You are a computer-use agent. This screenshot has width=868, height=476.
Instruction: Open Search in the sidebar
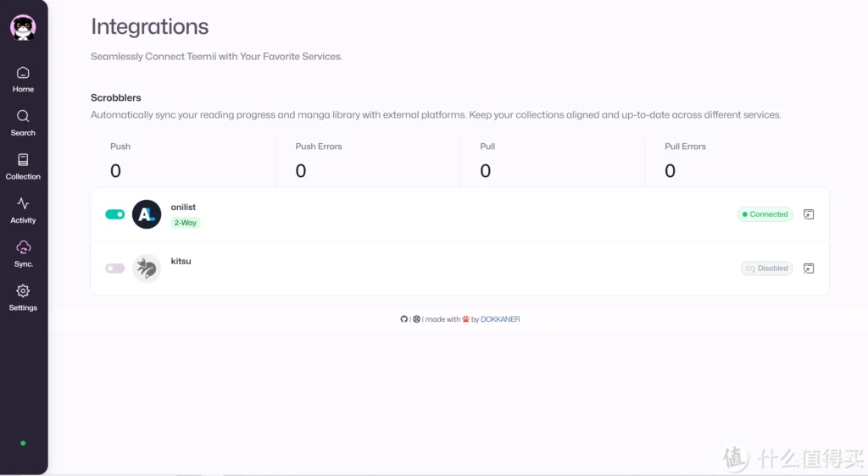23,123
